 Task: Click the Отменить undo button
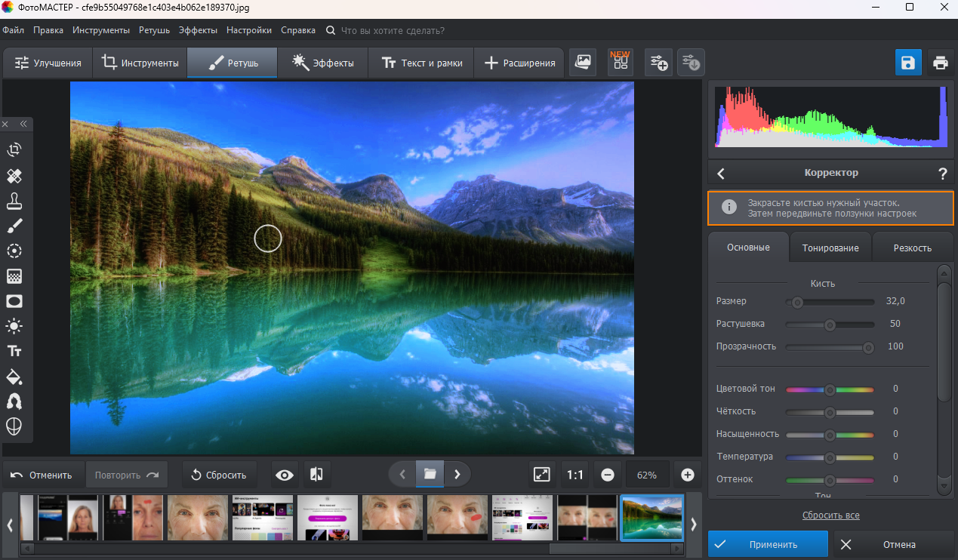pyautogui.click(x=43, y=475)
